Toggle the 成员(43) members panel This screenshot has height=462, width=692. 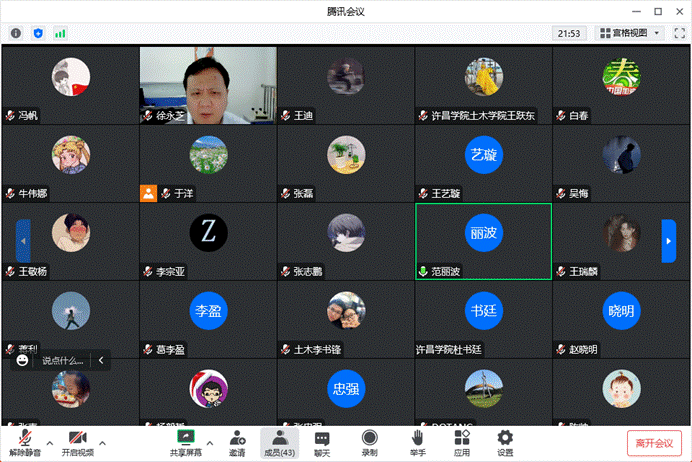pos(279,442)
